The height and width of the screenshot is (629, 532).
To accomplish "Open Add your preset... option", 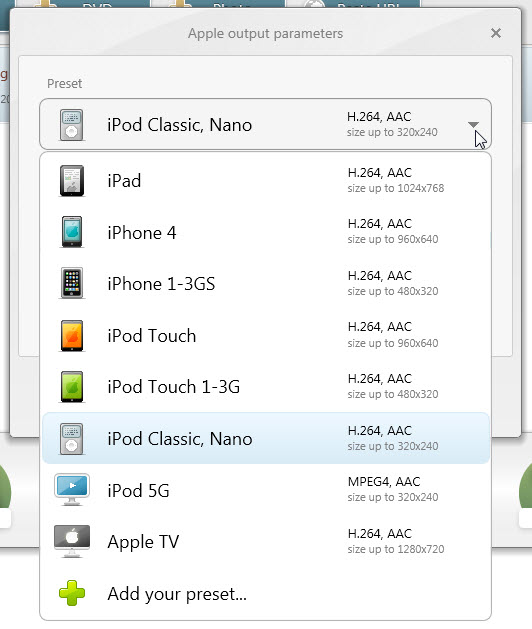I will 177,594.
